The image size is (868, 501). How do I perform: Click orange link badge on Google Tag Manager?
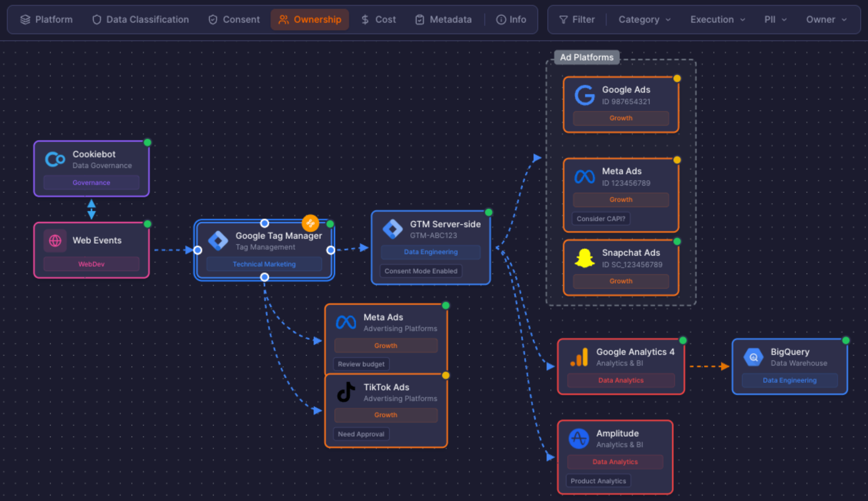tap(310, 223)
